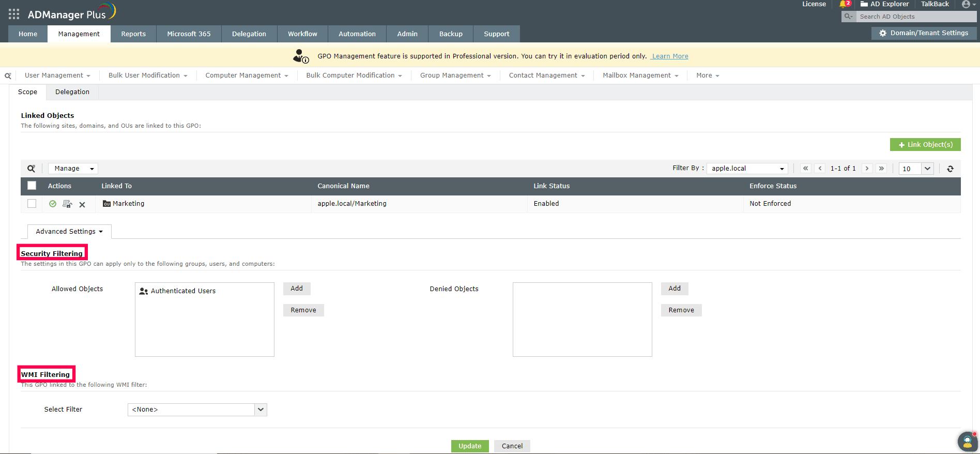Open the Microsoft 365 tab
The width and height of the screenshot is (980, 454).
(189, 34)
